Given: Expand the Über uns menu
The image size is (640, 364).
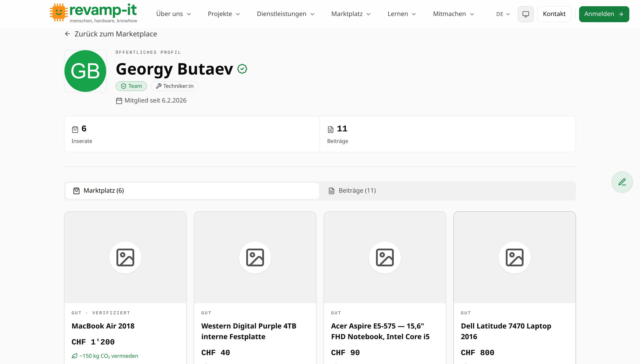Looking at the screenshot, I should pos(174,14).
